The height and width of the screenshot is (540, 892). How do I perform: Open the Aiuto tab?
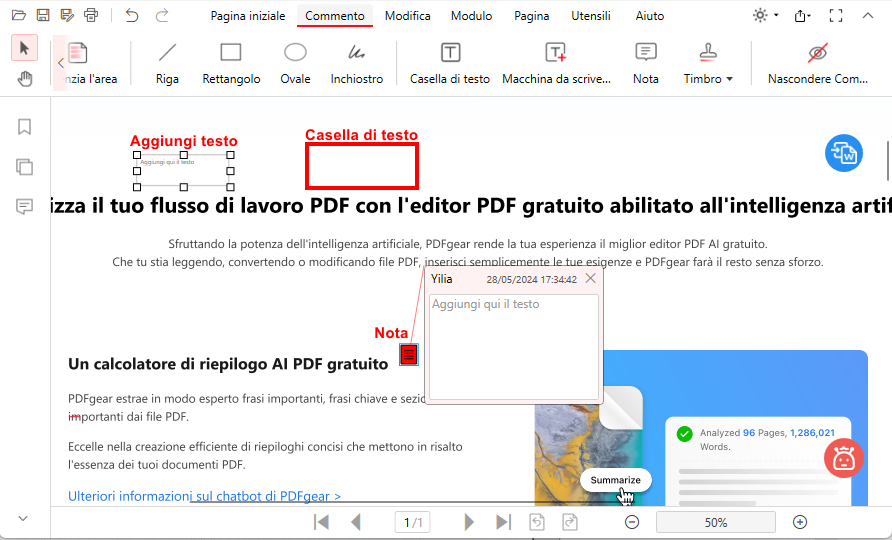650,16
